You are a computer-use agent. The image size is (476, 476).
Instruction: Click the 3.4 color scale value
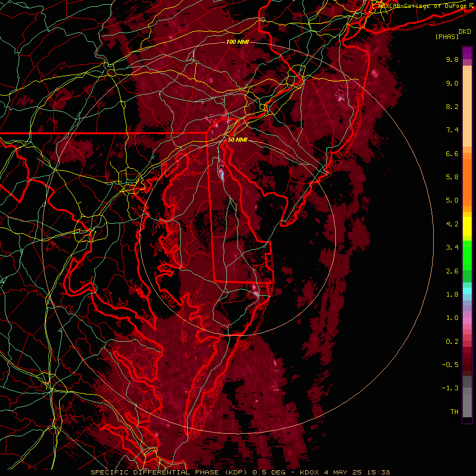pos(452,248)
